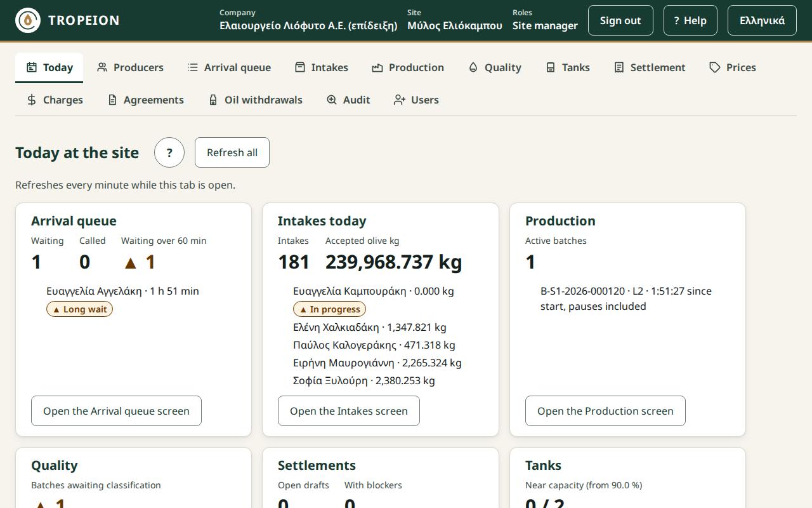Click the Tropeion olive drop logo

pos(28,20)
